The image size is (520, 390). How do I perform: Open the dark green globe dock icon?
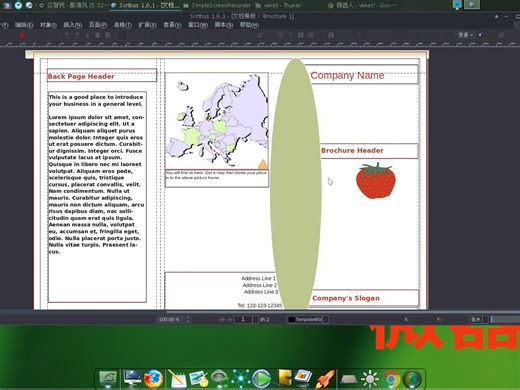click(x=413, y=379)
